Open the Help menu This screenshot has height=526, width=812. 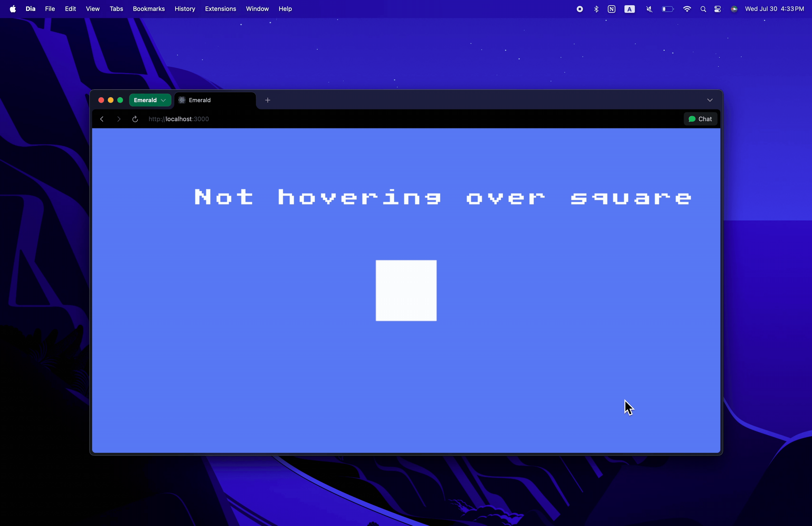(285, 9)
